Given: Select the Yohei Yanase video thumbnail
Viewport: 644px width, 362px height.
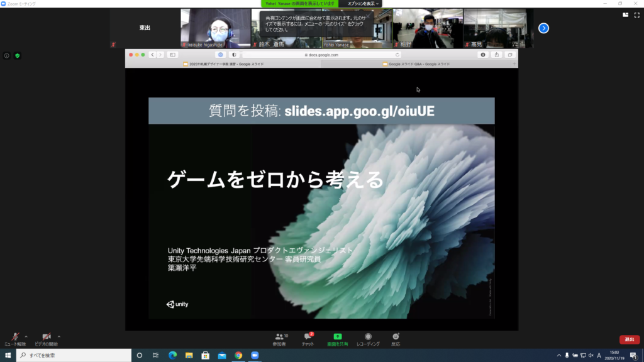Looking at the screenshot, I should pos(357,28).
